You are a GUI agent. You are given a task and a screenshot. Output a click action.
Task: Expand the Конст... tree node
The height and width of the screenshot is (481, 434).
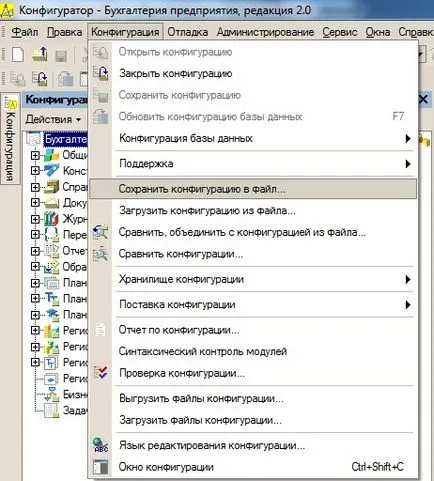pos(35,171)
